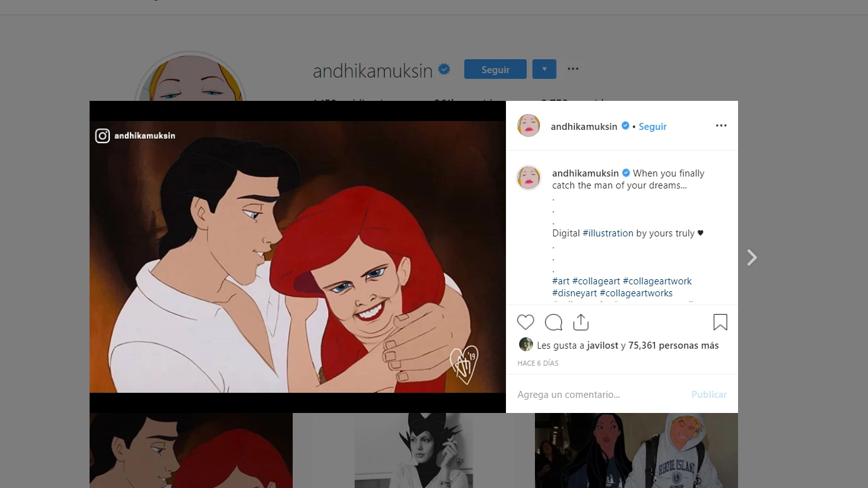Click the post header profile avatar
The height and width of the screenshot is (488, 868).
pyautogui.click(x=529, y=125)
